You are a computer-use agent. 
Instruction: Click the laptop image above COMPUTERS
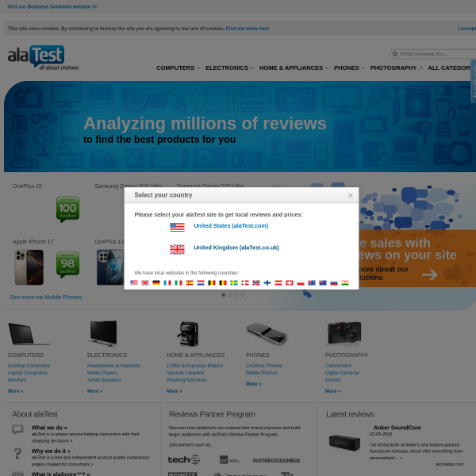[x=29, y=334]
